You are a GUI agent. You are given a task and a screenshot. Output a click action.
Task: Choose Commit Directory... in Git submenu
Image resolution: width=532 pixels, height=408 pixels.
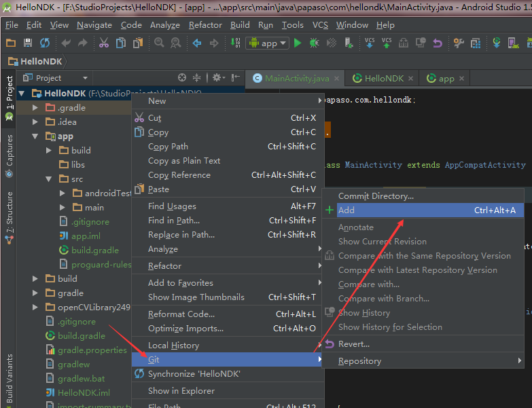(423, 196)
